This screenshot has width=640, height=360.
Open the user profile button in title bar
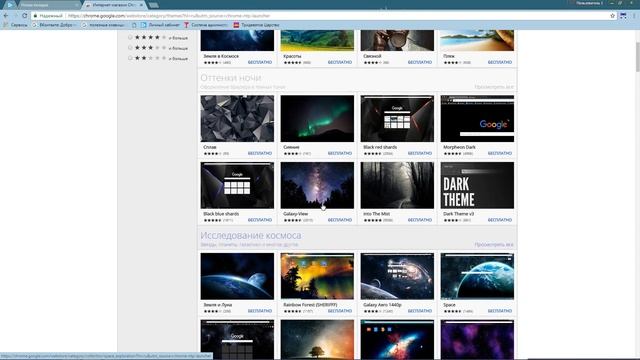pyautogui.click(x=589, y=3)
